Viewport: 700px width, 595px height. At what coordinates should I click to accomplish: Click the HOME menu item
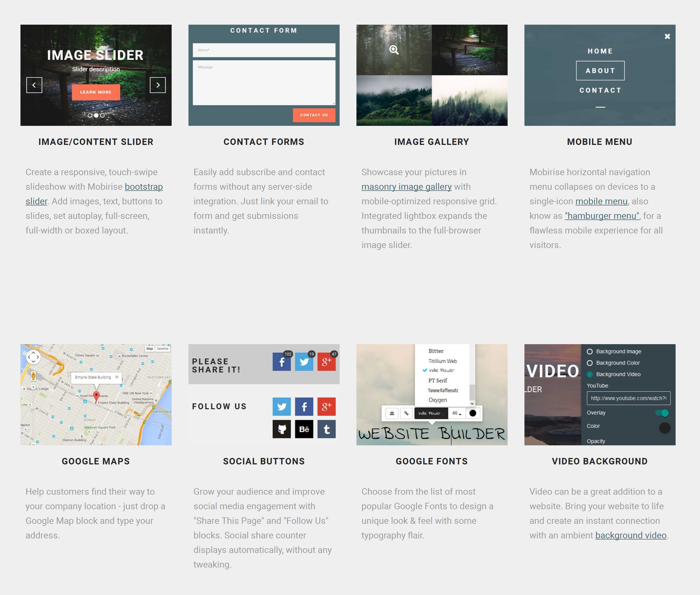(x=600, y=51)
